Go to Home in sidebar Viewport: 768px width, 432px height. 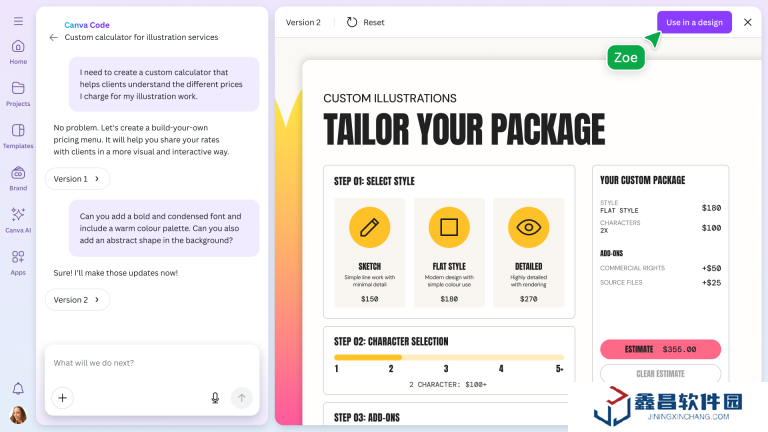click(18, 51)
